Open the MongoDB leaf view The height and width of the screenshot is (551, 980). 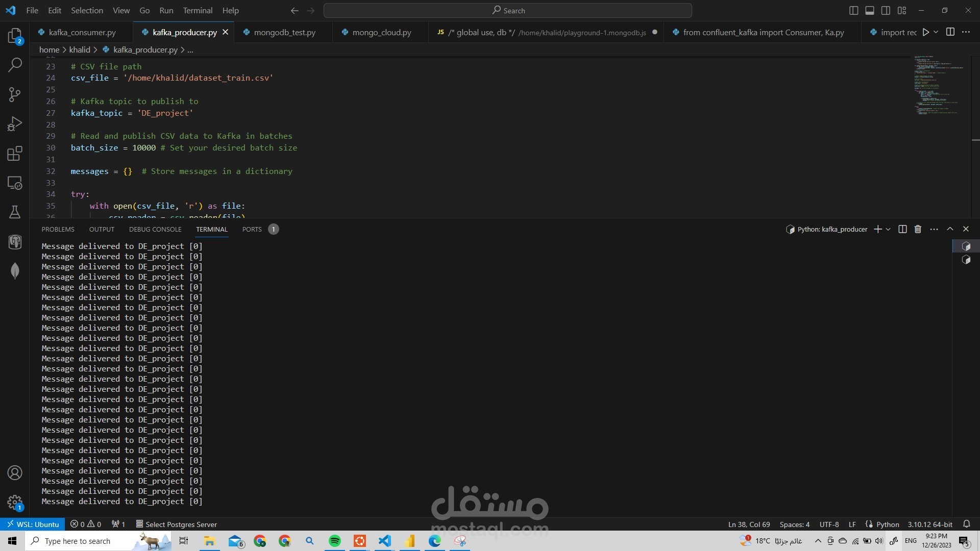15,271
